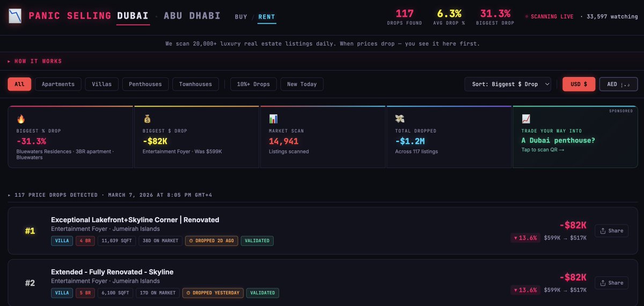Image resolution: width=644 pixels, height=306 pixels.
Task: Click the '31.3% Biggest Drop' stat
Action: pos(495,17)
